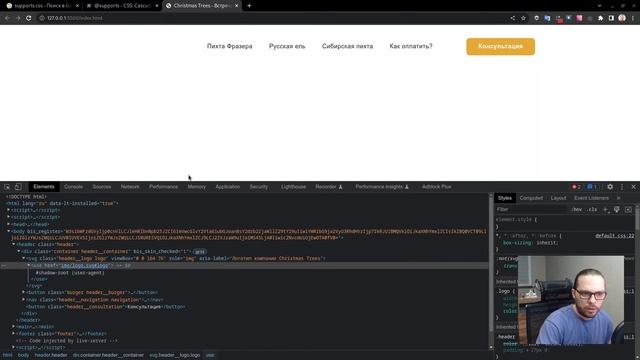Viewport: 640px width, 360px height.
Task: Open the default.css:22 source link
Action: 615,236
